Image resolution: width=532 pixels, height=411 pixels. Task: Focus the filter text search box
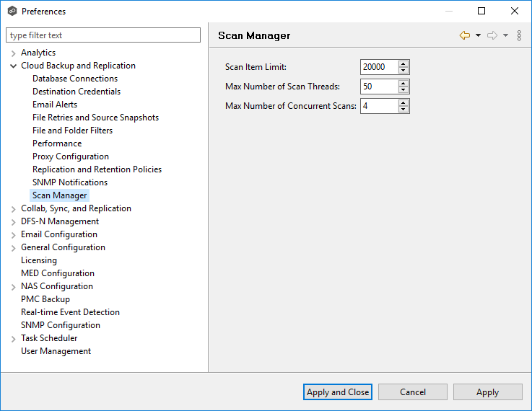pyautogui.click(x=103, y=35)
